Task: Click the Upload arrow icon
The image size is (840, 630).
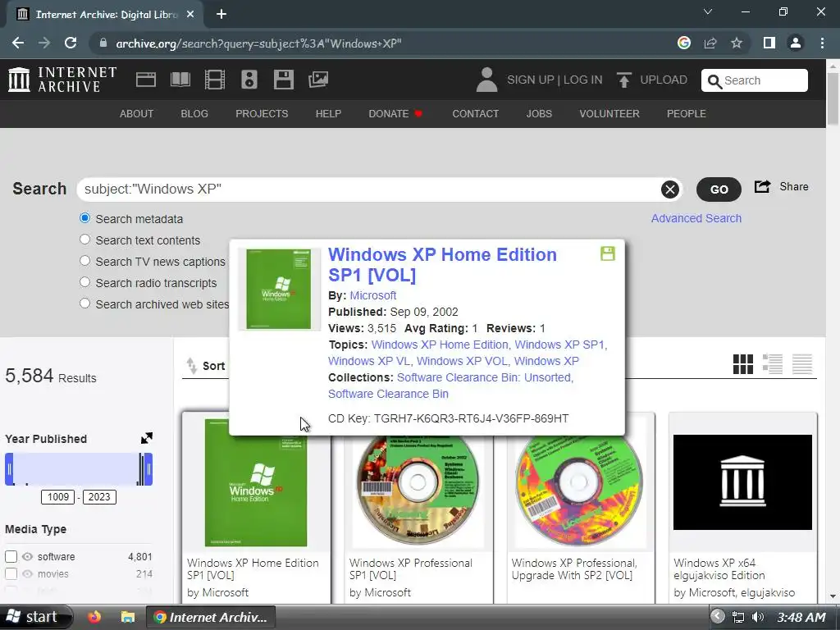Action: pos(623,80)
